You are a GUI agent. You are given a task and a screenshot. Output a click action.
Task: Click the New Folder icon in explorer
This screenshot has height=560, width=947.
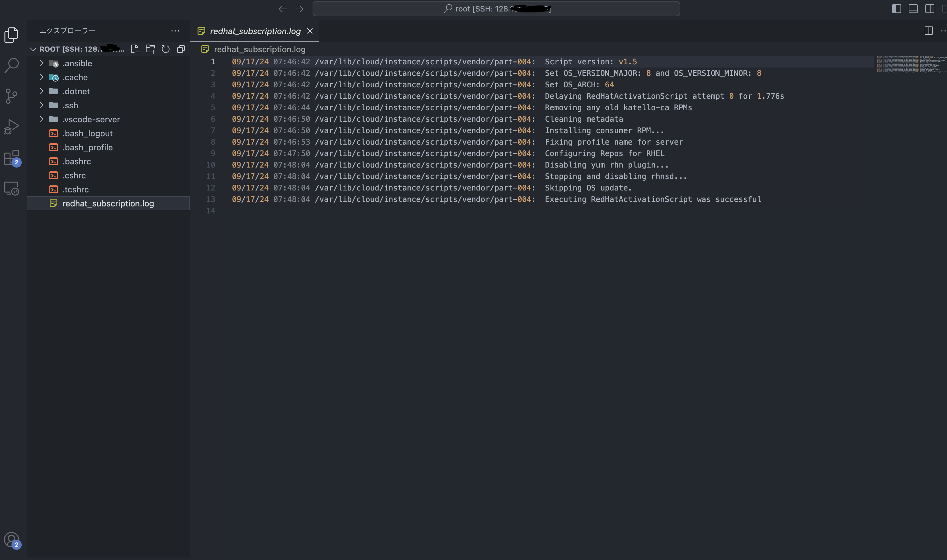point(150,49)
